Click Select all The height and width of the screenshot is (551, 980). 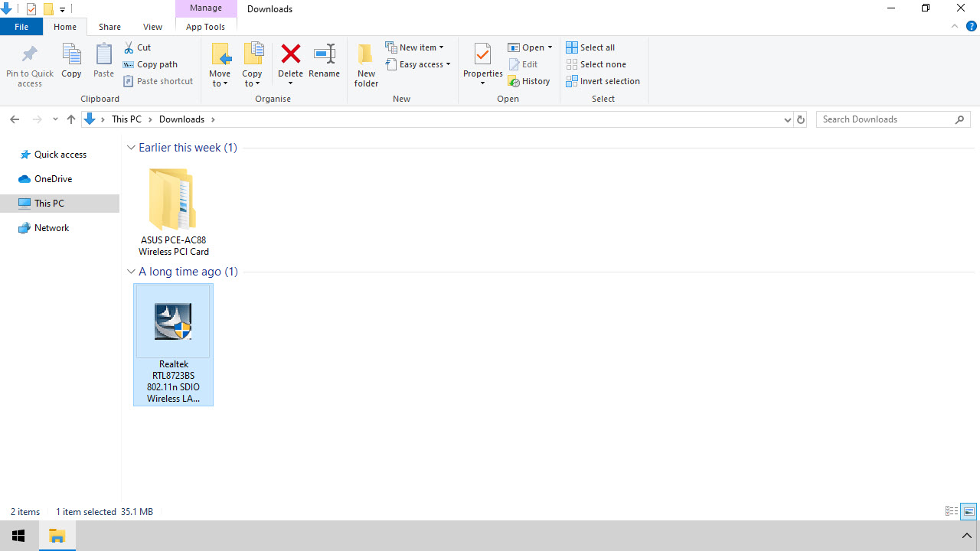click(x=590, y=47)
